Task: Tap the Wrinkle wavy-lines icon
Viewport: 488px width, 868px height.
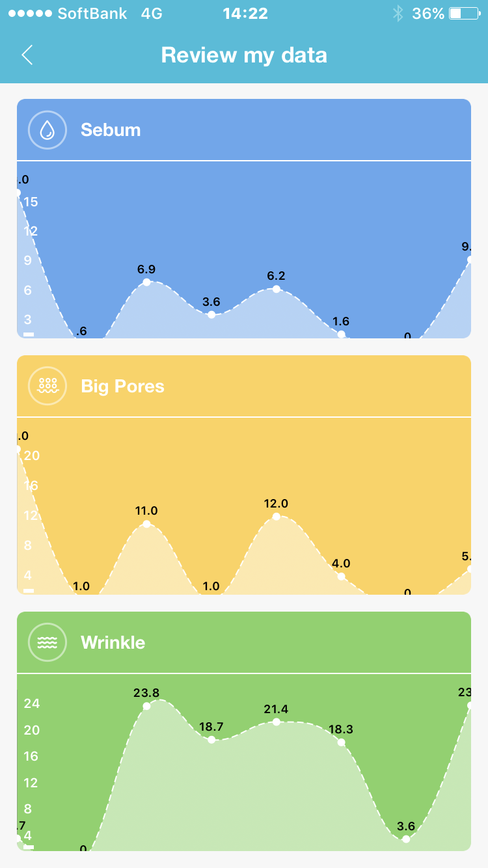Action: point(47,642)
